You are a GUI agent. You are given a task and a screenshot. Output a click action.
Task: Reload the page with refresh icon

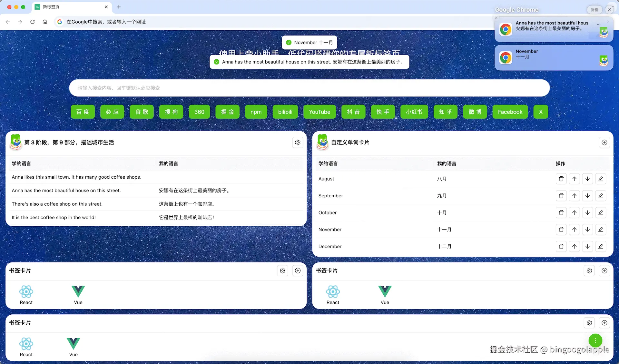32,22
